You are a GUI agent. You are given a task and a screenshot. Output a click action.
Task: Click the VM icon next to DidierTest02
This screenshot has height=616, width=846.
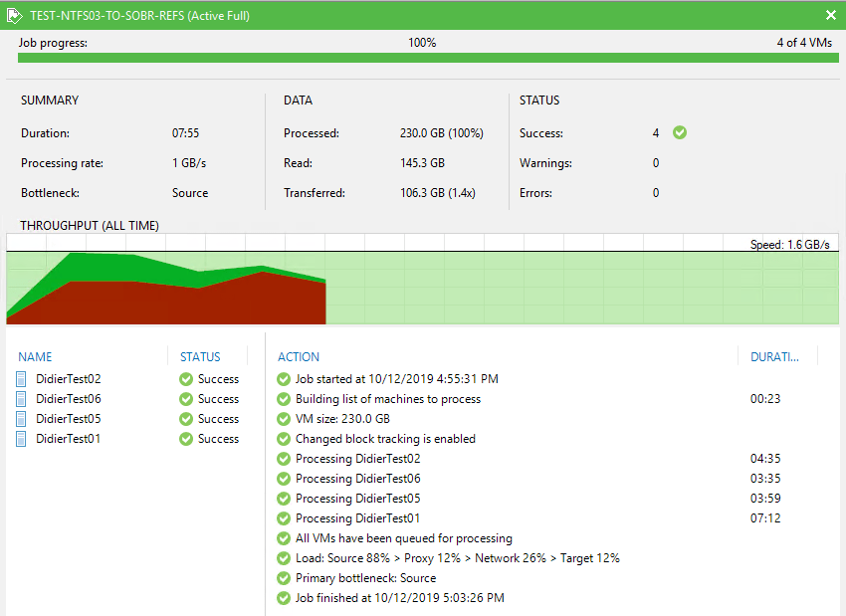pos(21,379)
